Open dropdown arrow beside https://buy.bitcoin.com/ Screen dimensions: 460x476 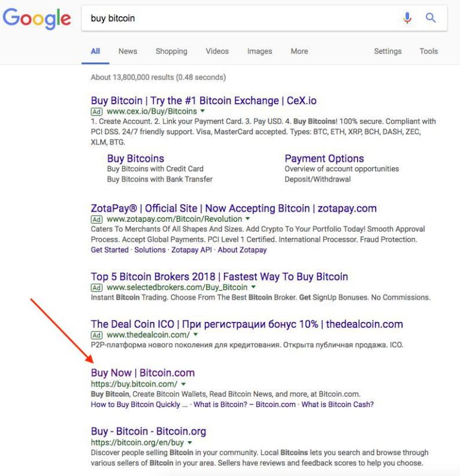coord(183,384)
